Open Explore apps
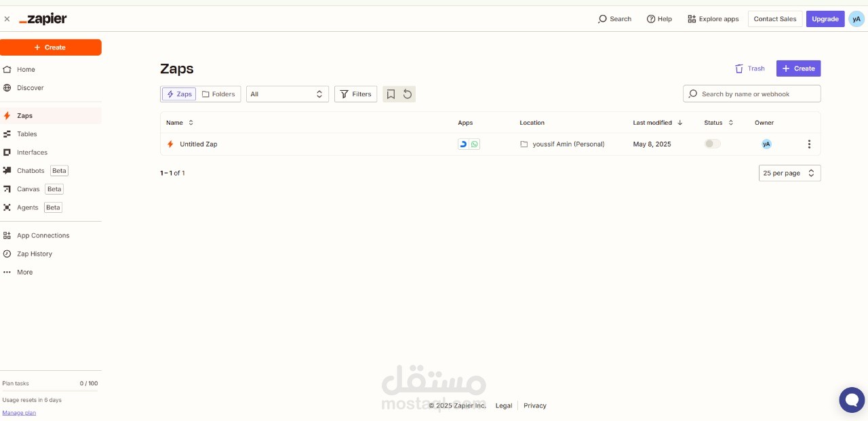This screenshot has height=421, width=868. coord(713,19)
